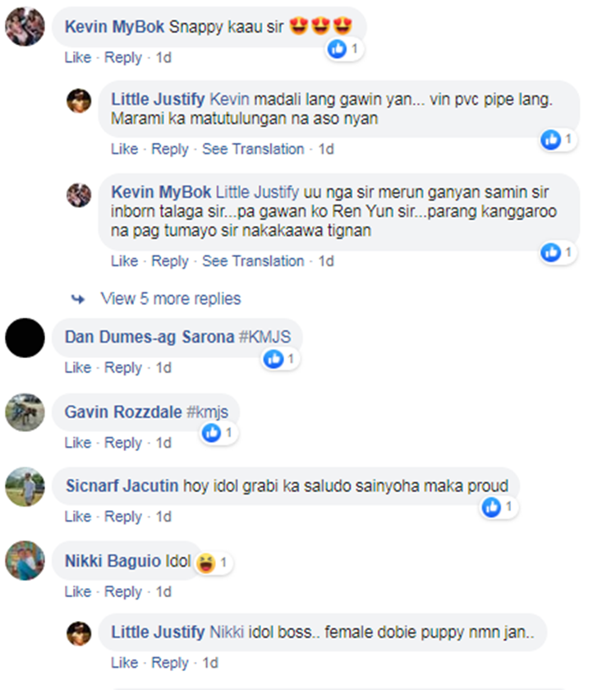See Translation for Little Justify's pvc pipe reply

[253, 149]
